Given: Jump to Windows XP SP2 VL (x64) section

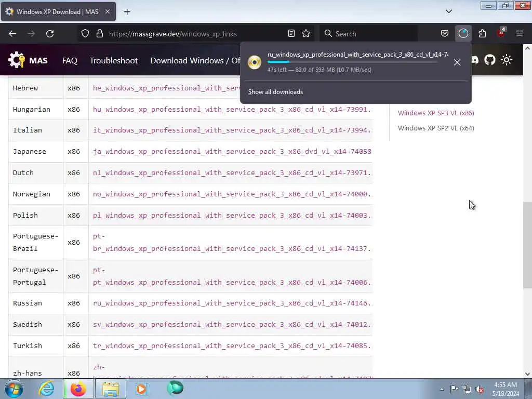Looking at the screenshot, I should tap(436, 128).
